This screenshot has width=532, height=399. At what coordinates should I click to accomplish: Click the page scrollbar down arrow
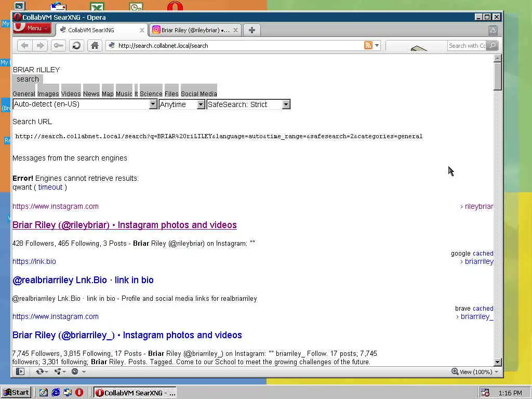498,362
